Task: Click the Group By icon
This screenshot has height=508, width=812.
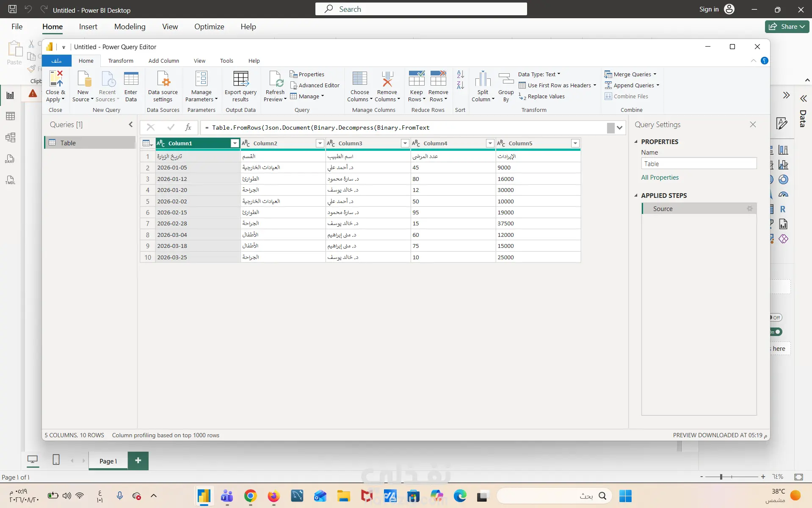Action: pos(506,79)
